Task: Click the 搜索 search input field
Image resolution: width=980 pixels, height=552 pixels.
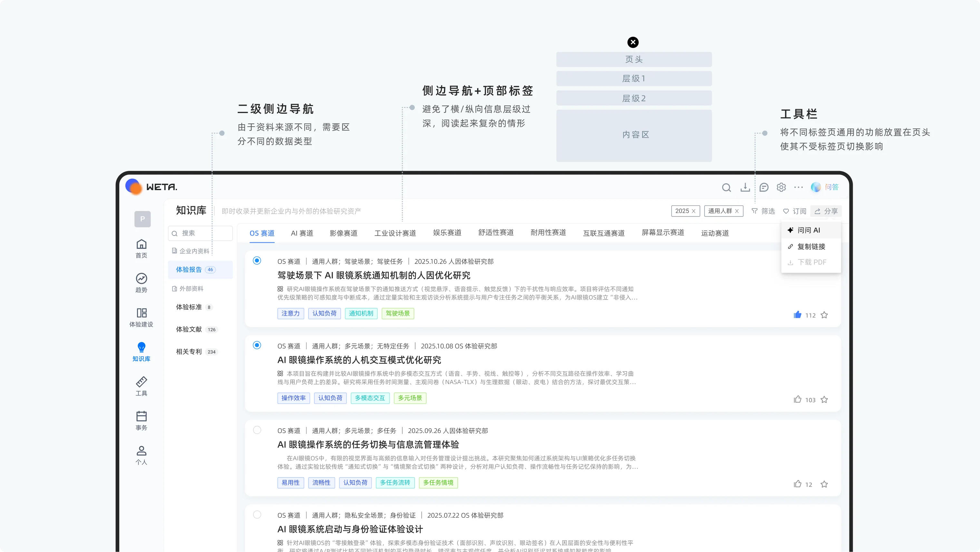Action: pyautogui.click(x=200, y=233)
